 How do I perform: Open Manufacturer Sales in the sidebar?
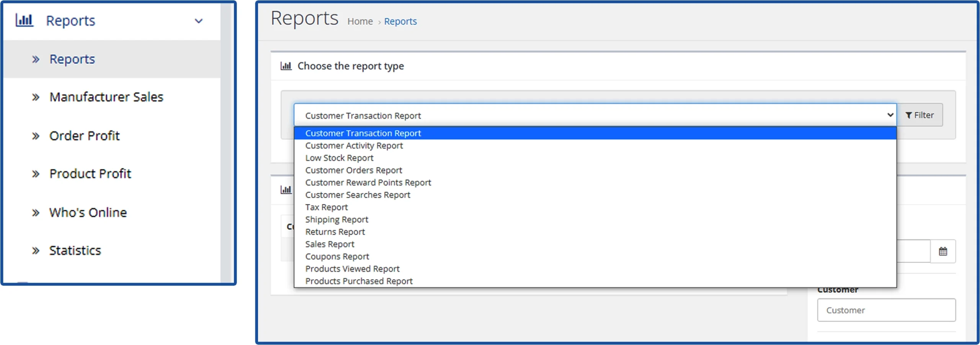(106, 97)
